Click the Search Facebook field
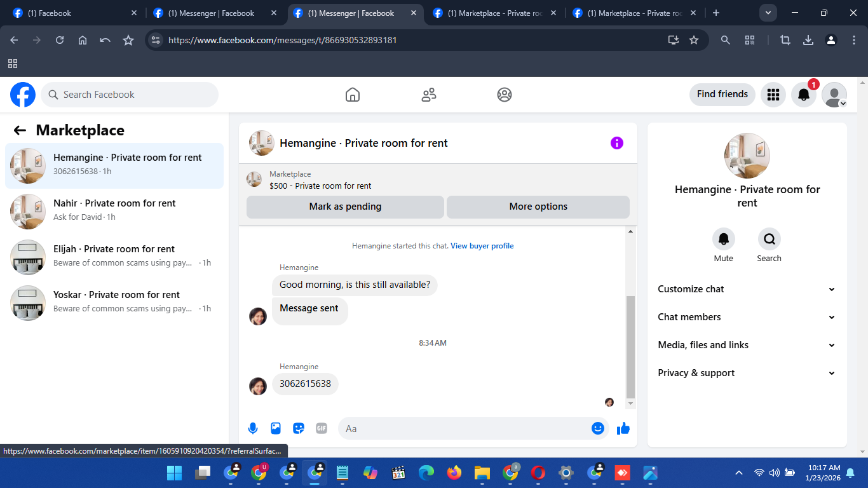Image resolution: width=868 pixels, height=488 pixels. click(x=130, y=95)
